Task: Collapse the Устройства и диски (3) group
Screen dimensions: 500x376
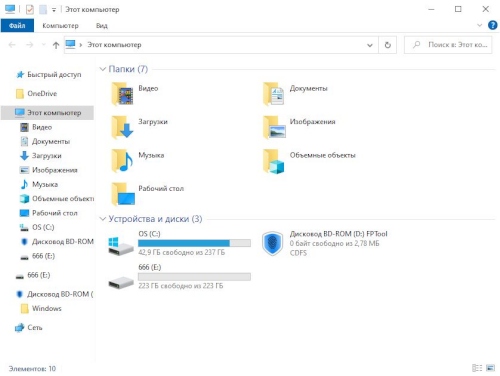Action: (x=102, y=219)
